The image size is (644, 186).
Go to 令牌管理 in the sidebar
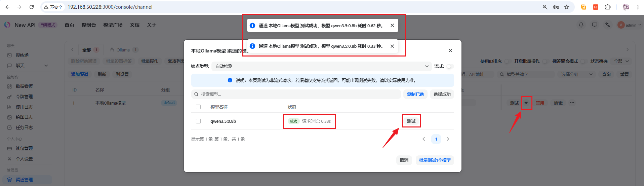pyautogui.click(x=24, y=97)
